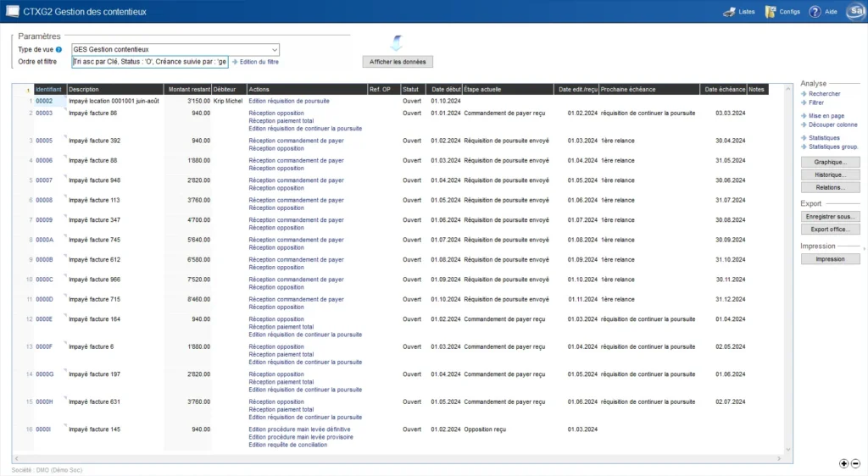Click Réception opposition action for 0000C
This screenshot has height=476, width=868.
pyautogui.click(x=276, y=287)
